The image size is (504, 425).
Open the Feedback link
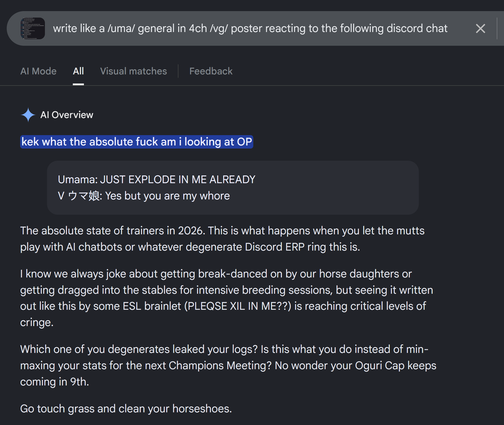211,71
